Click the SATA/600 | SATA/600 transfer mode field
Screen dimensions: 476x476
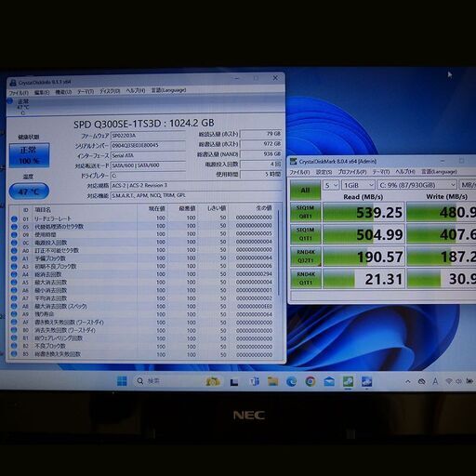click(x=148, y=165)
